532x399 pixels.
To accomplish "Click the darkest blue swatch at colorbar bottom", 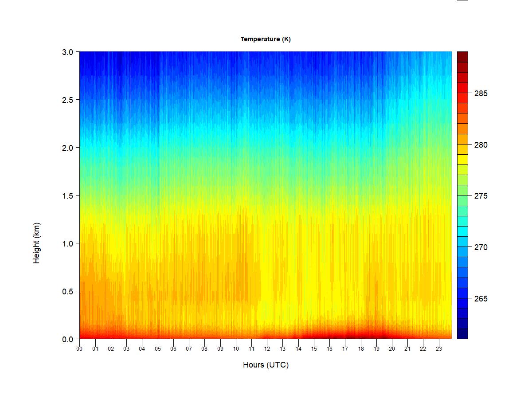I will tap(462, 333).
